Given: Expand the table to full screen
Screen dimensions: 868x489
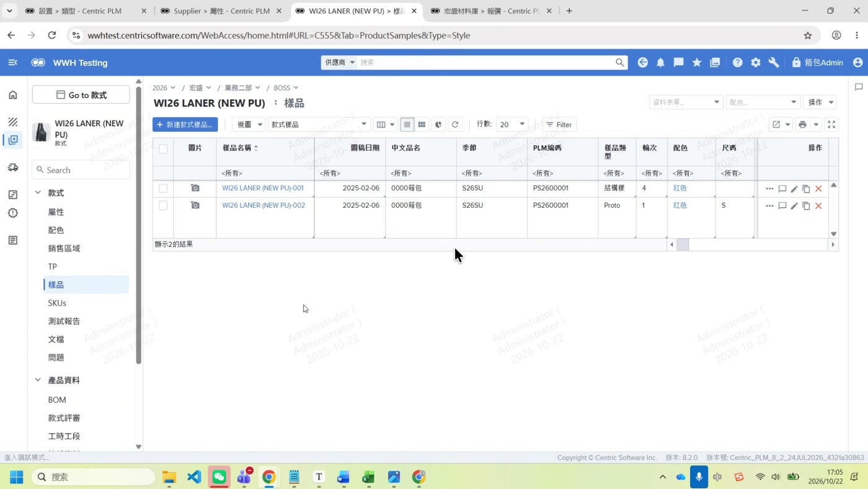Looking at the screenshot, I should click(831, 125).
